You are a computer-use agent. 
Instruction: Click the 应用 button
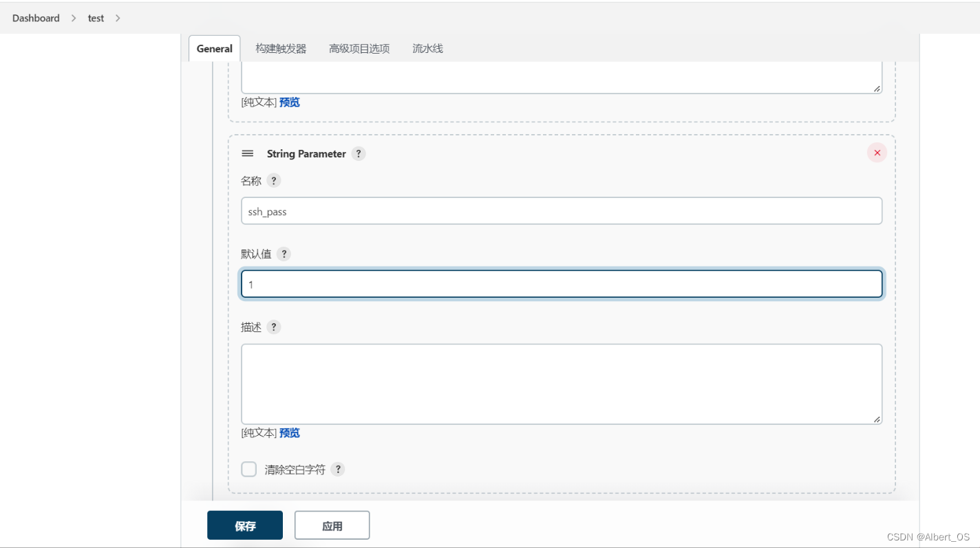[x=332, y=525]
